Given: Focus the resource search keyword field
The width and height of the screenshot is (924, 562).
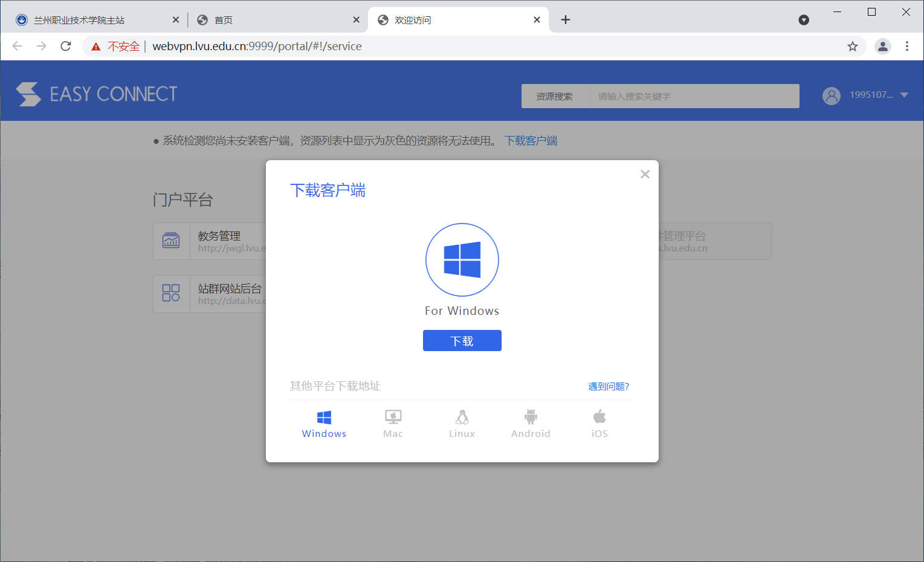Looking at the screenshot, I should pyautogui.click(x=694, y=96).
